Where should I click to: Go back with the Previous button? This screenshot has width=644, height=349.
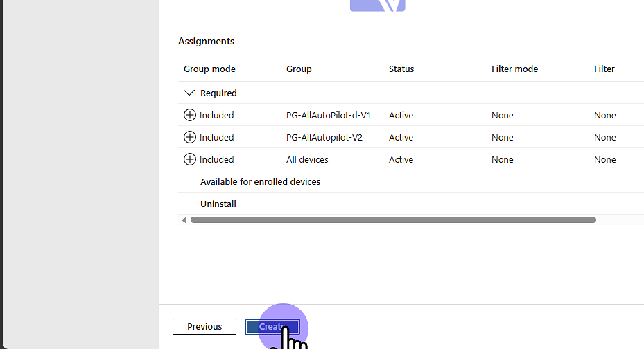204,327
